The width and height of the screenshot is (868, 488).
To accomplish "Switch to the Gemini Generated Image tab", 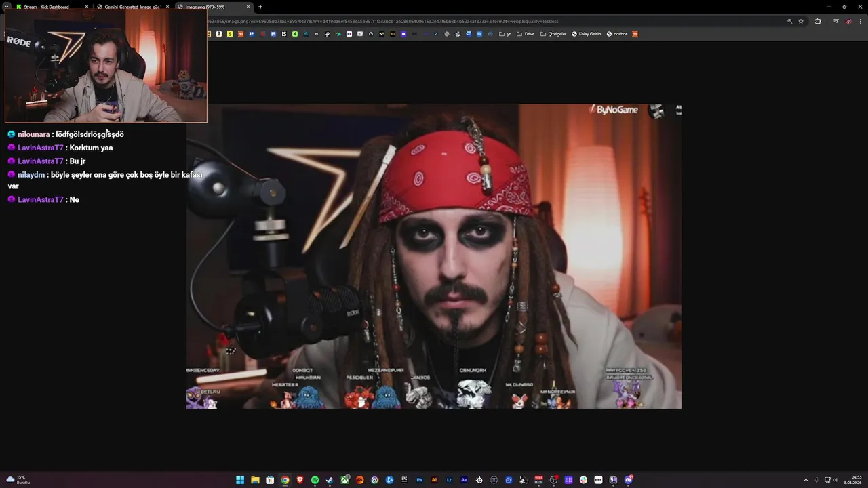I will (132, 7).
